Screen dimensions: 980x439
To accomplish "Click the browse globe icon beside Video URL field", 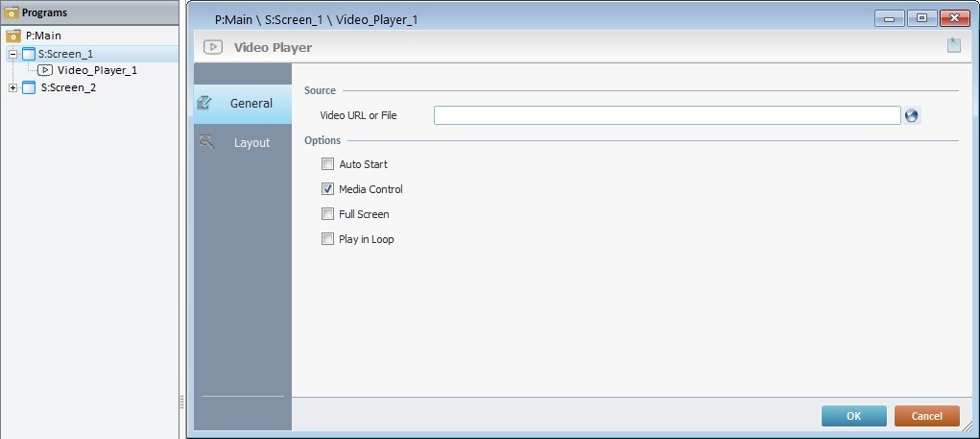I will click(x=911, y=115).
